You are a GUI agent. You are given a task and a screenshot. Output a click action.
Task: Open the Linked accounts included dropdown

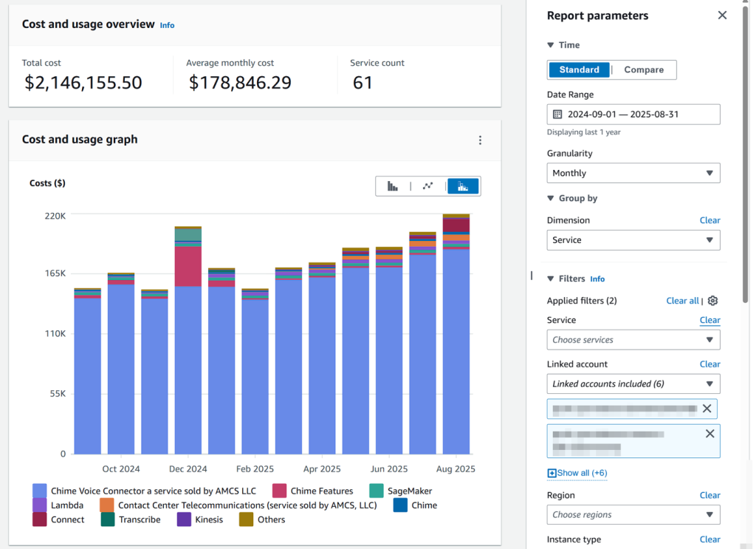pyautogui.click(x=633, y=383)
